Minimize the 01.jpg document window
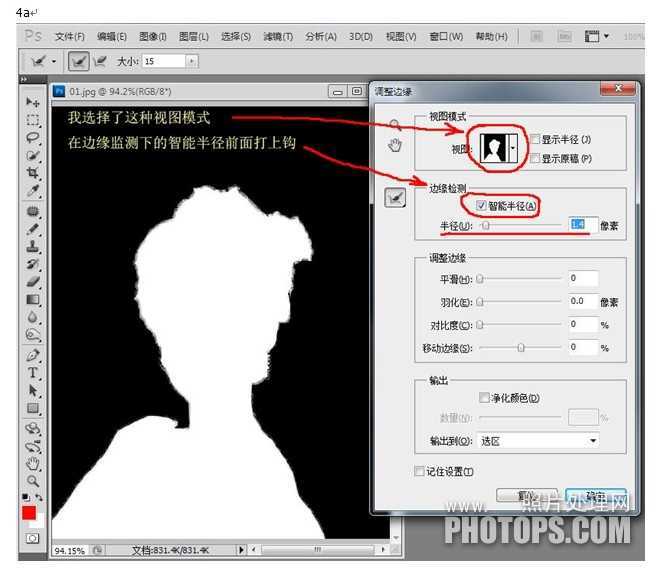659x575 pixels. coord(337,92)
